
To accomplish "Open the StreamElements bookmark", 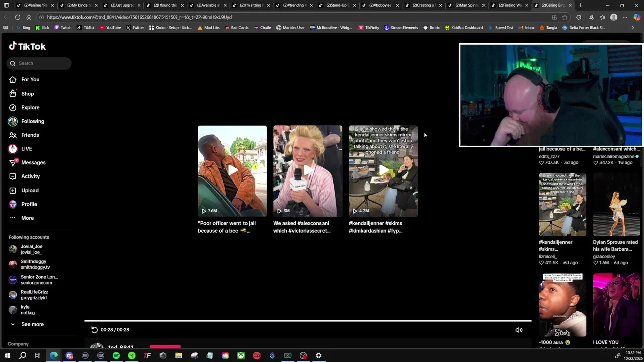I will pyautogui.click(x=401, y=28).
